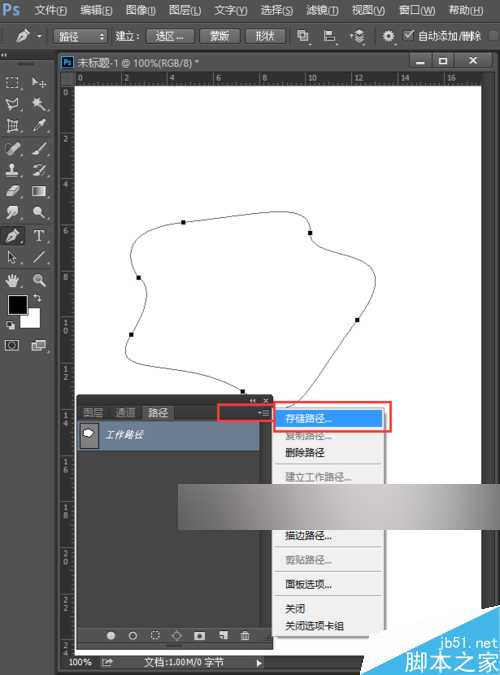Toggle the 自动添加/删除 checkbox
The height and width of the screenshot is (675, 500).
(x=409, y=35)
